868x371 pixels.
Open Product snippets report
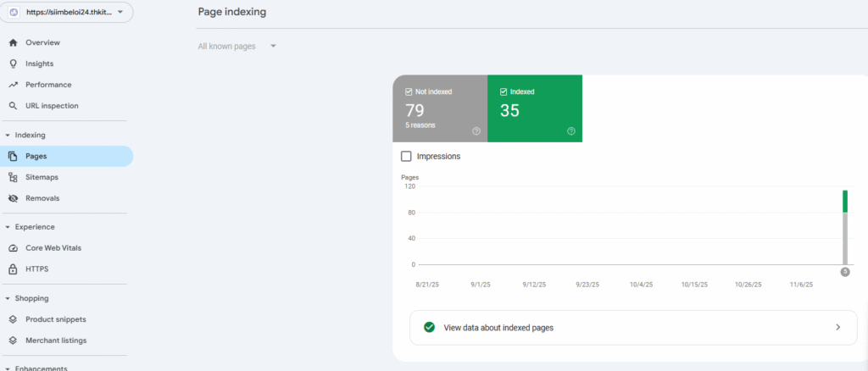(x=55, y=319)
